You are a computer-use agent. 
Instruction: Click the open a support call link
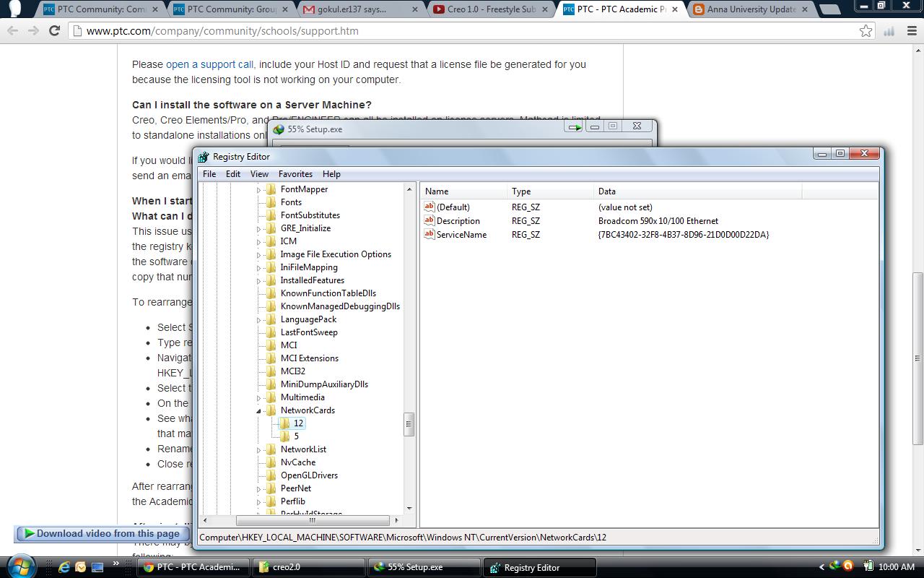click(x=209, y=64)
